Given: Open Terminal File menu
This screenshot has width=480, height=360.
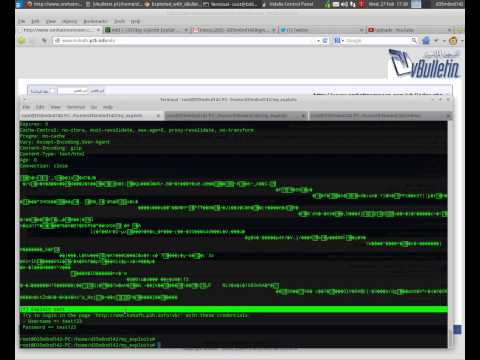Looking at the screenshot, I should point(26,107).
